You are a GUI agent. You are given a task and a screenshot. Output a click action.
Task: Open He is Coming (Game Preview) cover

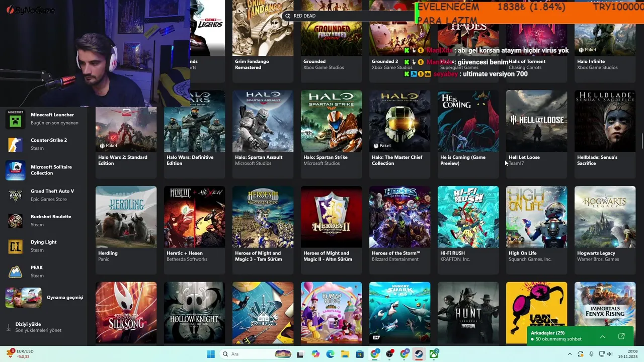[468, 121]
